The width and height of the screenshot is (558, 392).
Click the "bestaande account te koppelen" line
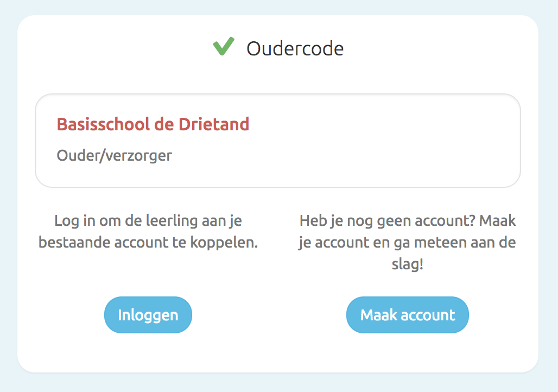point(148,242)
